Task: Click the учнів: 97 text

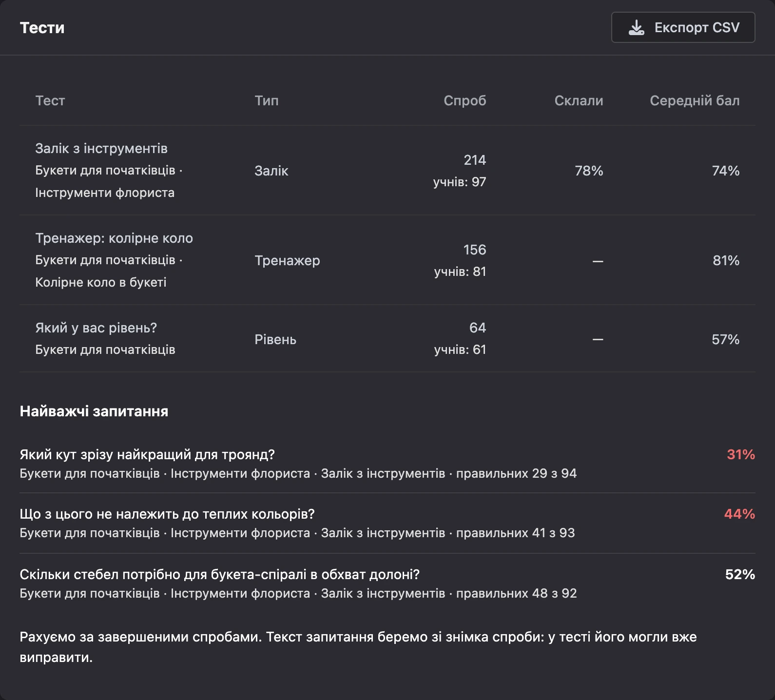Action: [460, 182]
